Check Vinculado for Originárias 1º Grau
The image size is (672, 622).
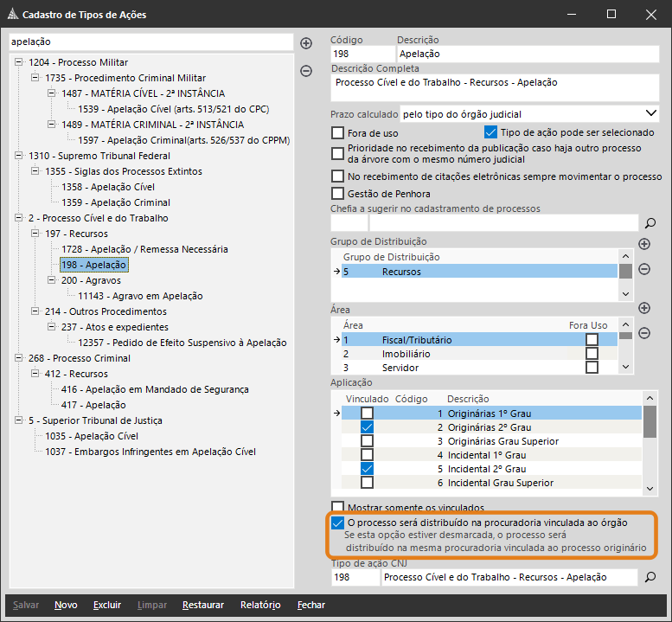tap(367, 414)
